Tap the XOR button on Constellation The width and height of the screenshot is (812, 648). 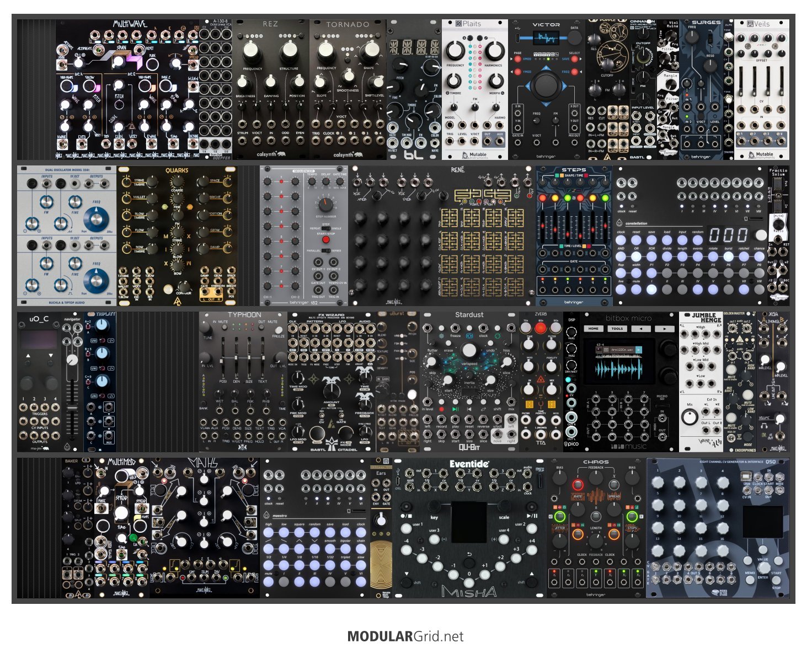coord(651,256)
